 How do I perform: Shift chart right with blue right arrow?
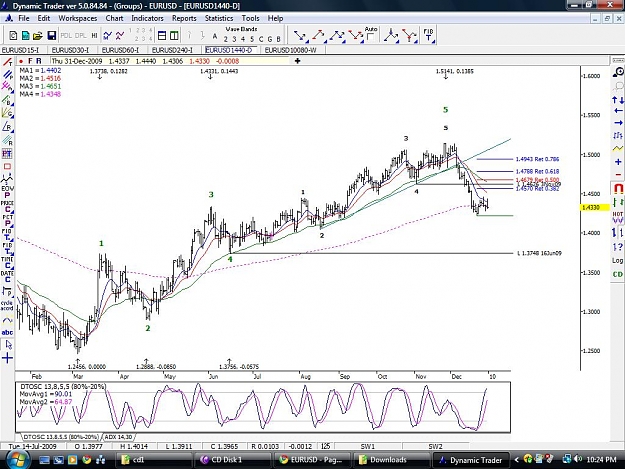coord(618,123)
